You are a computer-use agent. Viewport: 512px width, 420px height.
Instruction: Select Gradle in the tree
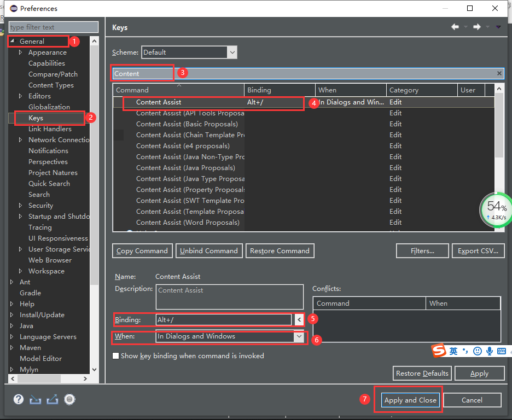pyautogui.click(x=31, y=293)
